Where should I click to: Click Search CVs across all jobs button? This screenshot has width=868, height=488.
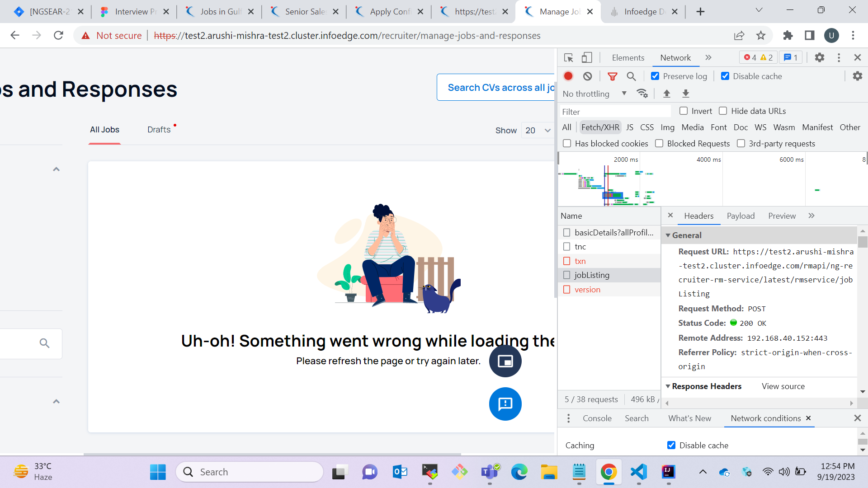(x=497, y=88)
